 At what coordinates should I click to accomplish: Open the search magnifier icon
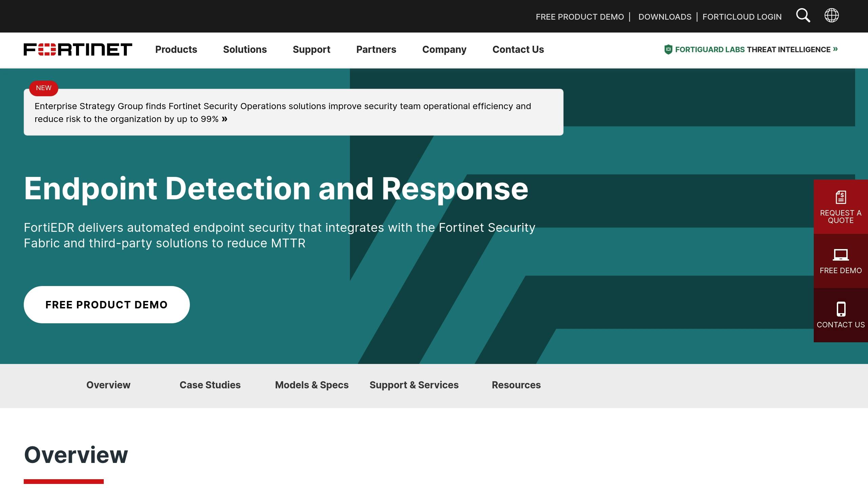point(803,16)
